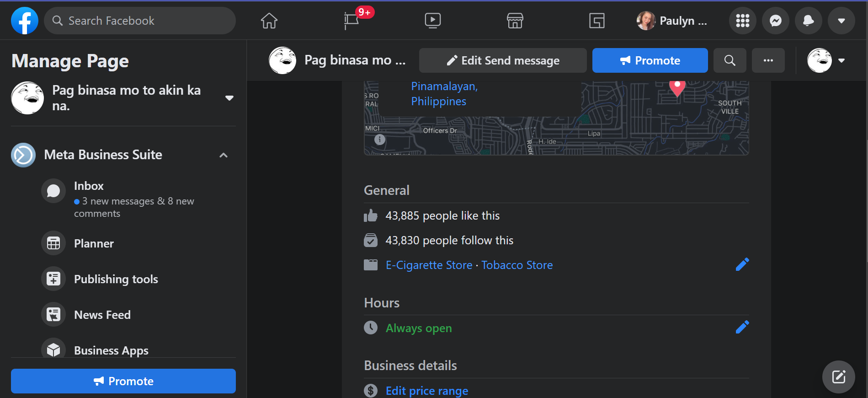Click the new message compose button
Viewport: 868px width, 398px height.
click(x=838, y=377)
